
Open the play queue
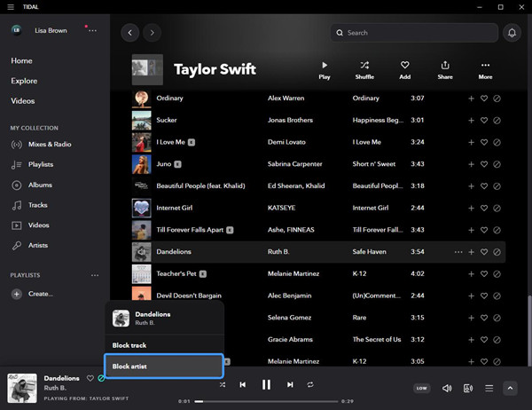pos(489,389)
